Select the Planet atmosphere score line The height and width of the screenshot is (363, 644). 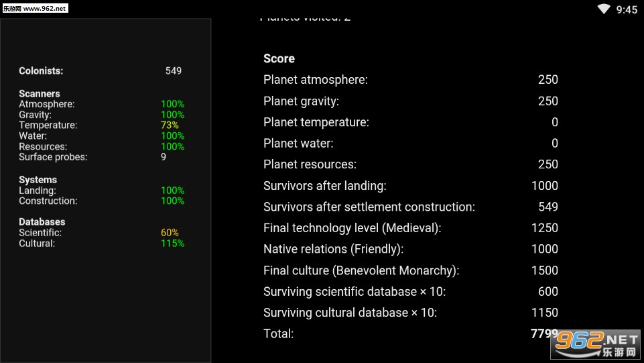pyautogui.click(x=410, y=80)
